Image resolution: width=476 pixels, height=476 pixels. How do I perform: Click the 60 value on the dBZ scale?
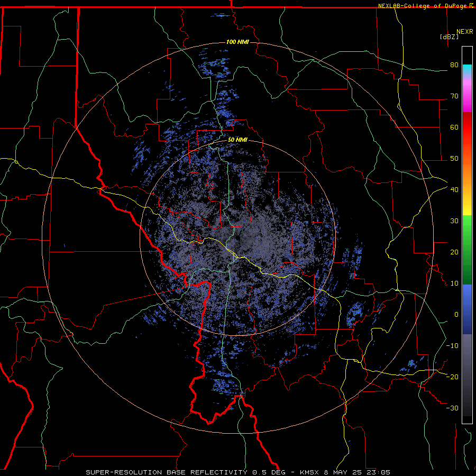[x=454, y=127]
